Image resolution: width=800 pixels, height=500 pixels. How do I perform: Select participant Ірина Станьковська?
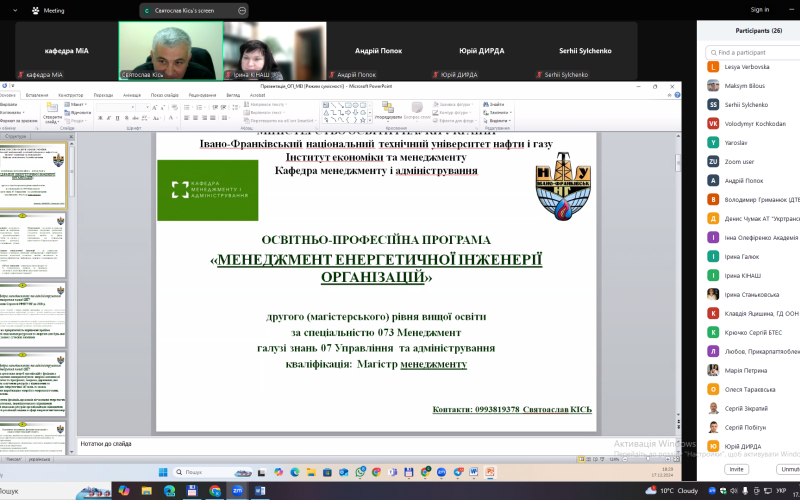pyautogui.click(x=753, y=294)
